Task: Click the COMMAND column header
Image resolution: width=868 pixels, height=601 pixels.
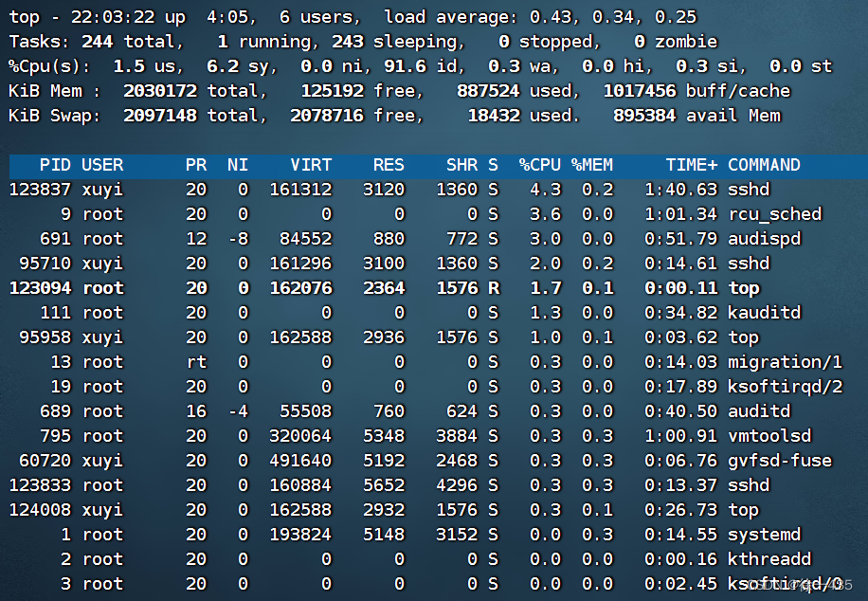Action: click(764, 165)
